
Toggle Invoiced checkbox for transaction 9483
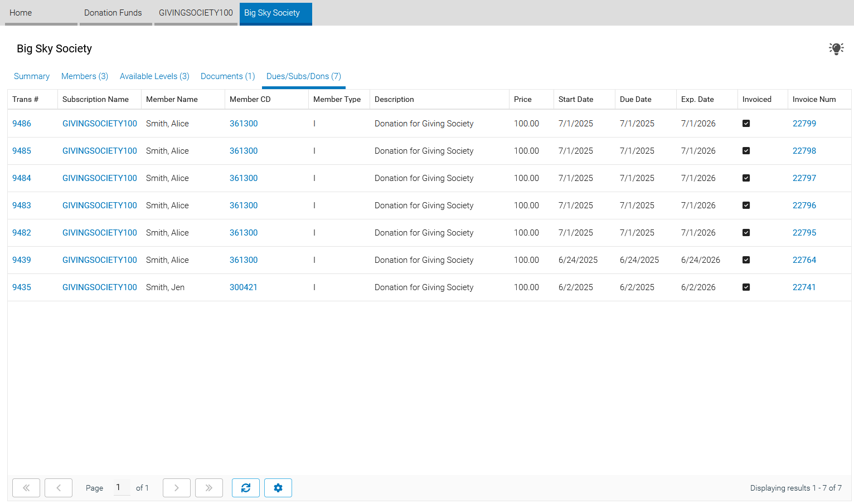(x=746, y=205)
